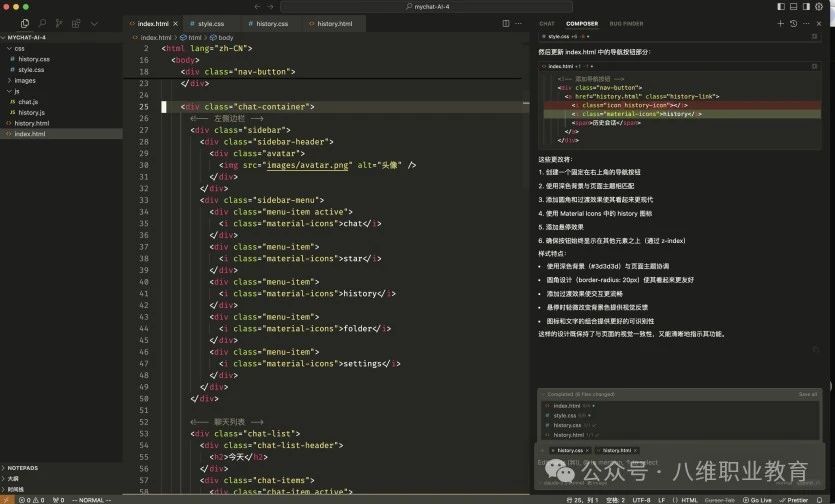835x504 pixels.
Task: Collapse the css folder in explorer
Action: coord(19,48)
